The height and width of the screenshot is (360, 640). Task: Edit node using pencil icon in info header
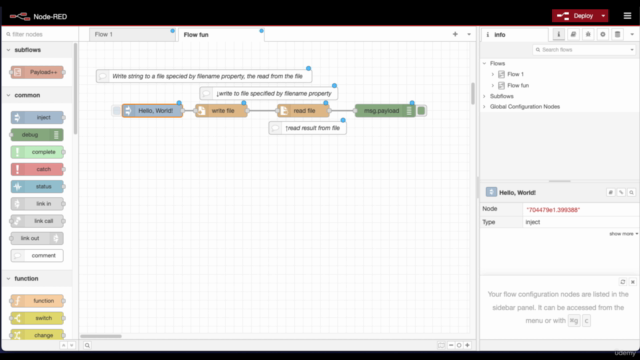621,192
